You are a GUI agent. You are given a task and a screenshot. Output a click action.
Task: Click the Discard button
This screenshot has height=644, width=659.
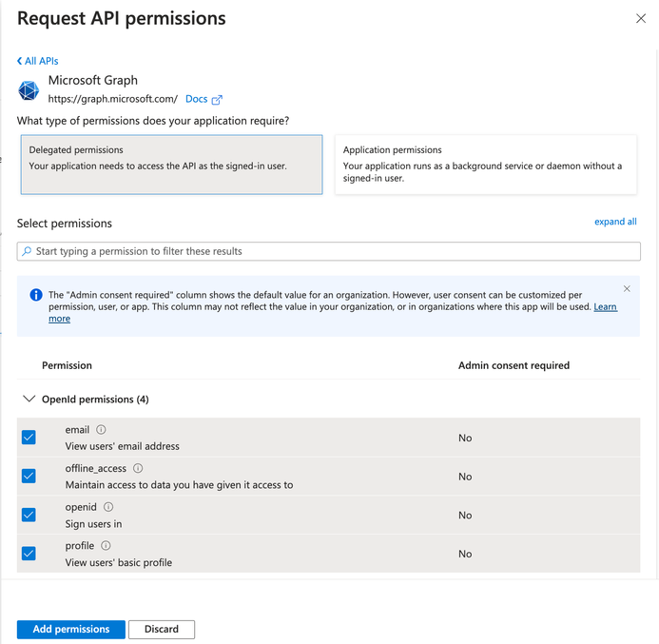pos(162,629)
